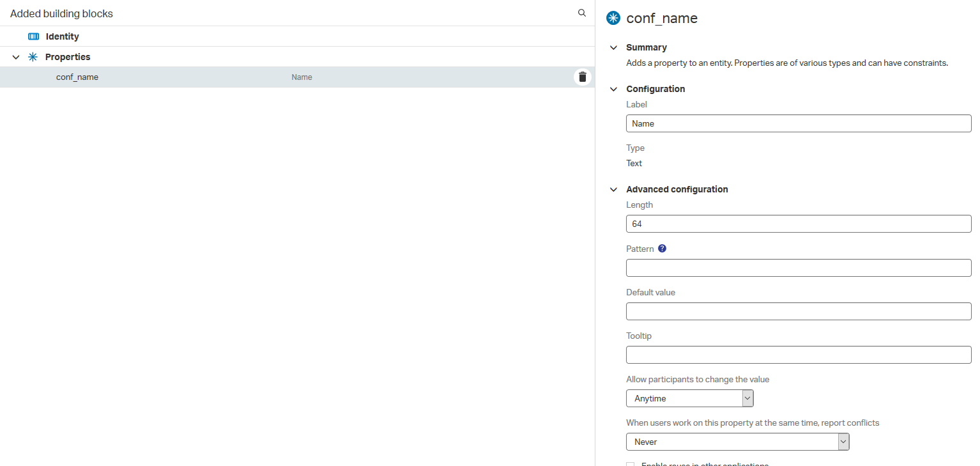The width and height of the screenshot is (980, 466).
Task: Collapse the Advanced configuration section
Action: coord(613,189)
